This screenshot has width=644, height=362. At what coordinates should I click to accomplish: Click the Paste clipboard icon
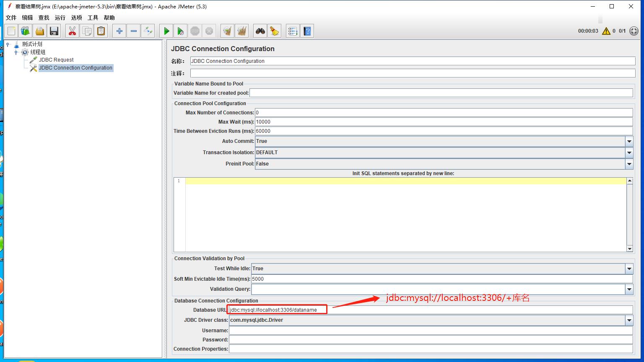(101, 31)
